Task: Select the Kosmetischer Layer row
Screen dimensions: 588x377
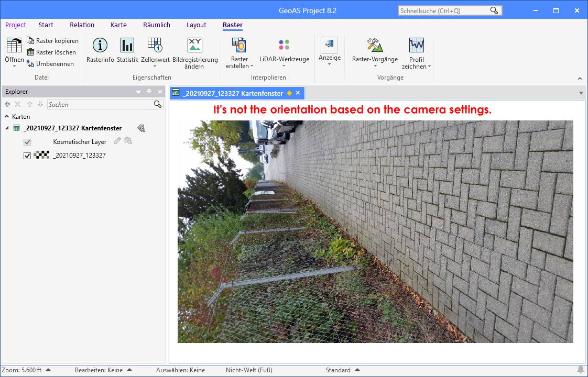Action: (x=80, y=142)
